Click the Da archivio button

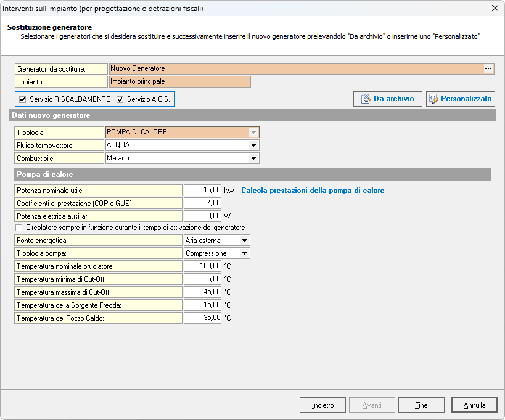(x=387, y=99)
